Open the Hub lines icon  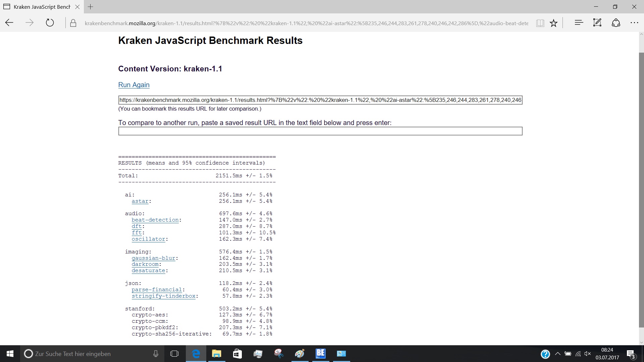click(x=579, y=23)
